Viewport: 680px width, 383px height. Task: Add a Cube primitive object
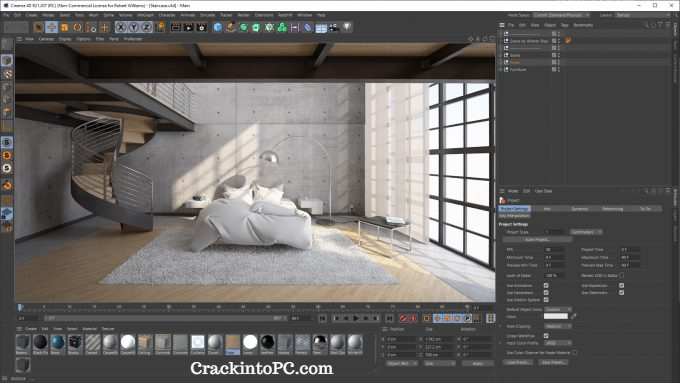pos(218,27)
